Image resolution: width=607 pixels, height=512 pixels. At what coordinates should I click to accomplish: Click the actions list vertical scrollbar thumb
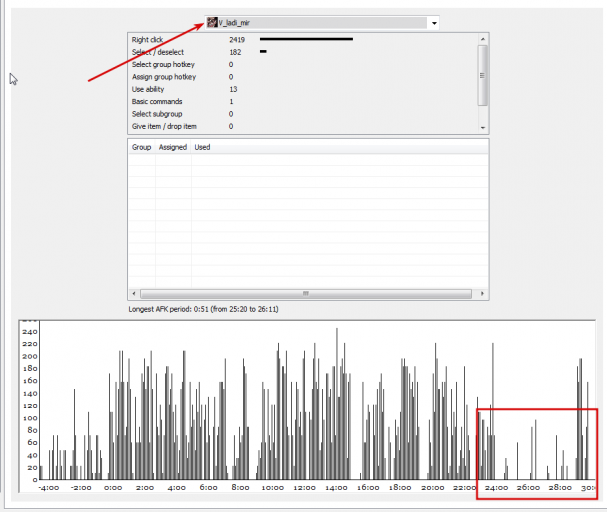tap(482, 75)
